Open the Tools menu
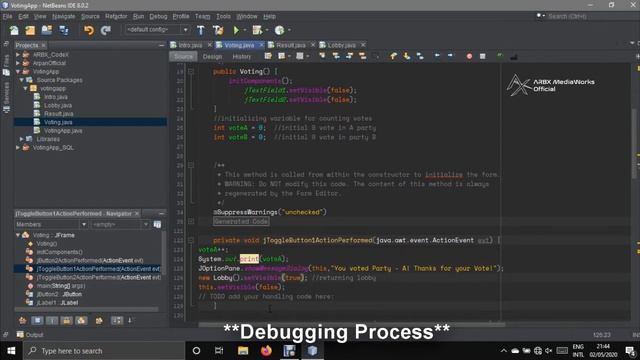 pos(223,16)
